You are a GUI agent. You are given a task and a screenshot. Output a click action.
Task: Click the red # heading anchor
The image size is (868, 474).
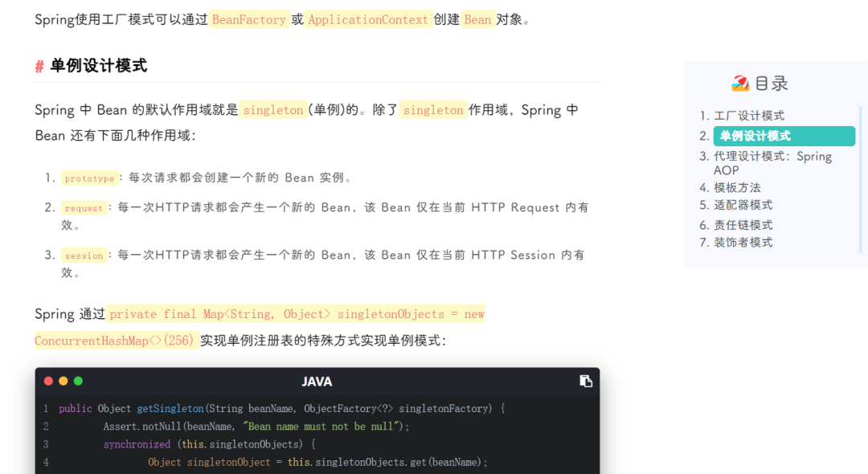point(39,67)
